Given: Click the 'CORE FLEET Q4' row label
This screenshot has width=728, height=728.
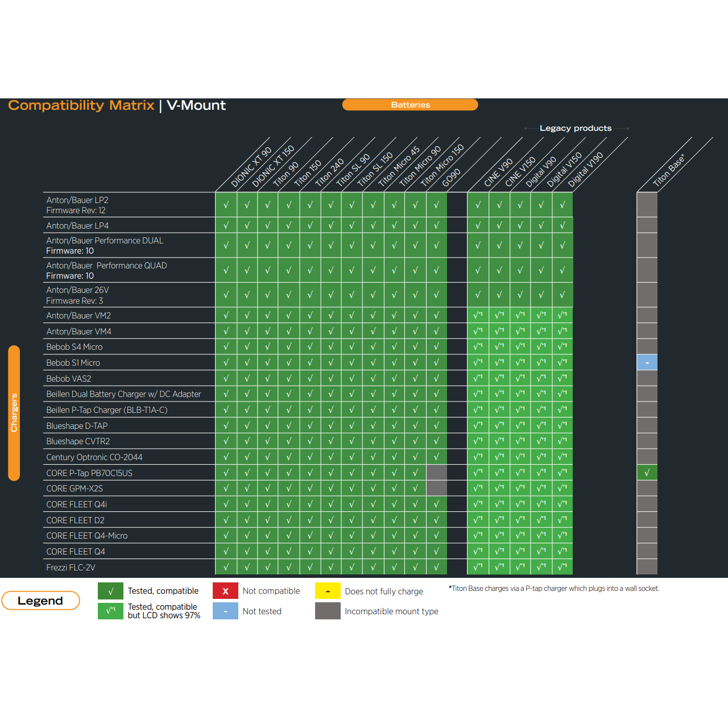Looking at the screenshot, I should (76, 552).
